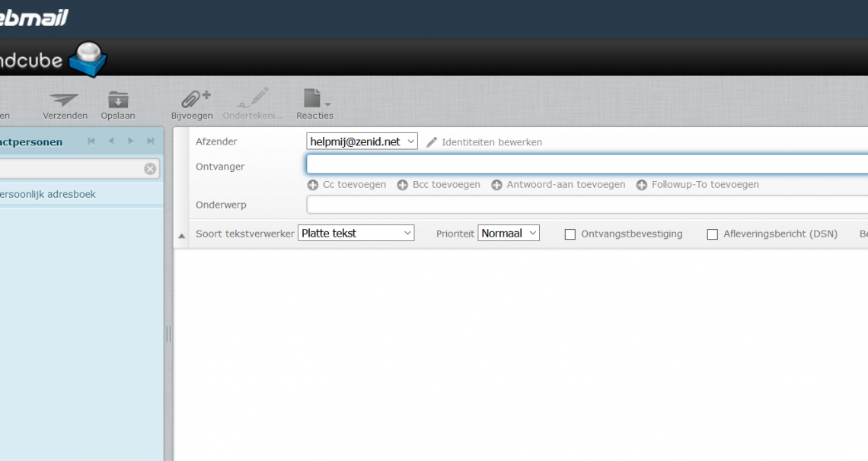The width and height of the screenshot is (868, 461).
Task: Open Identiteiten bewerken link
Action: (492, 142)
